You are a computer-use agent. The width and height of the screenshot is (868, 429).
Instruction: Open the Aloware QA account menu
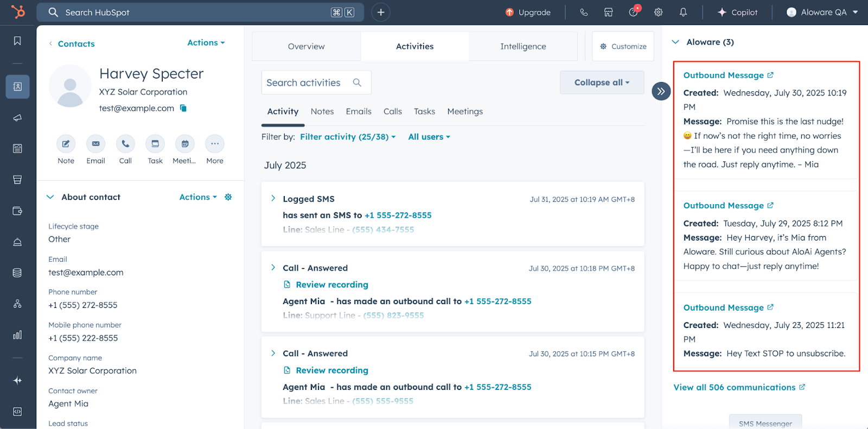[x=822, y=12]
